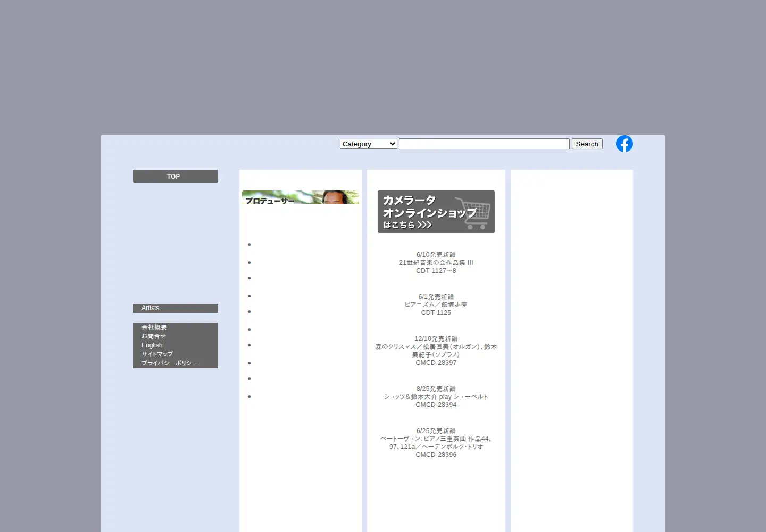
Task: Select the シュッツ＆鈴木大介 play シューベルト release
Action: click(x=436, y=397)
